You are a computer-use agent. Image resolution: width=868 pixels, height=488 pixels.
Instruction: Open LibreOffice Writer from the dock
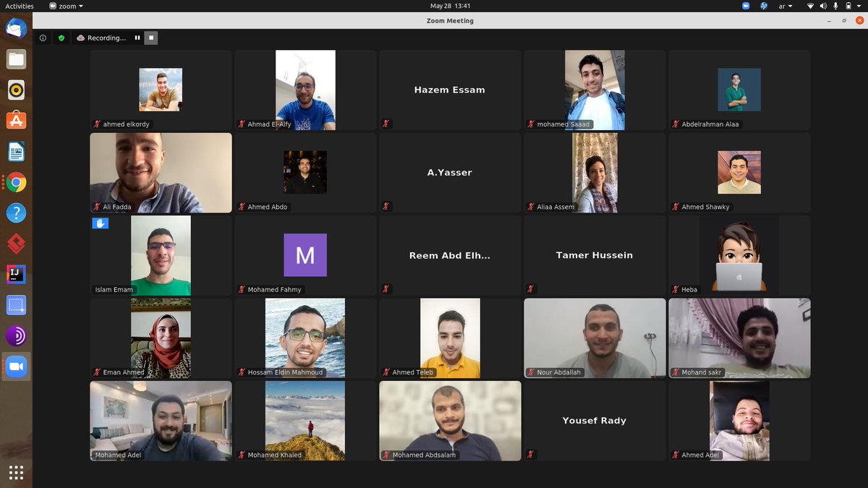coord(16,152)
